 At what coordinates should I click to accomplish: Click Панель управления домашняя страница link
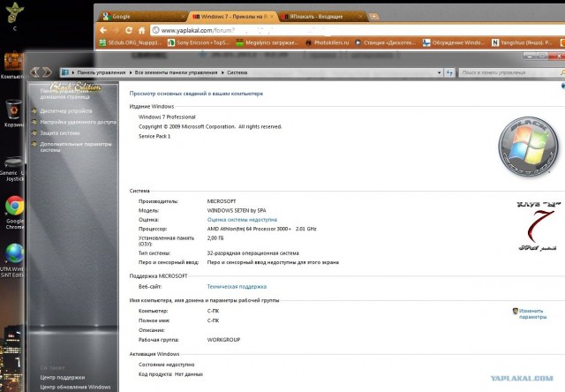[x=65, y=94]
